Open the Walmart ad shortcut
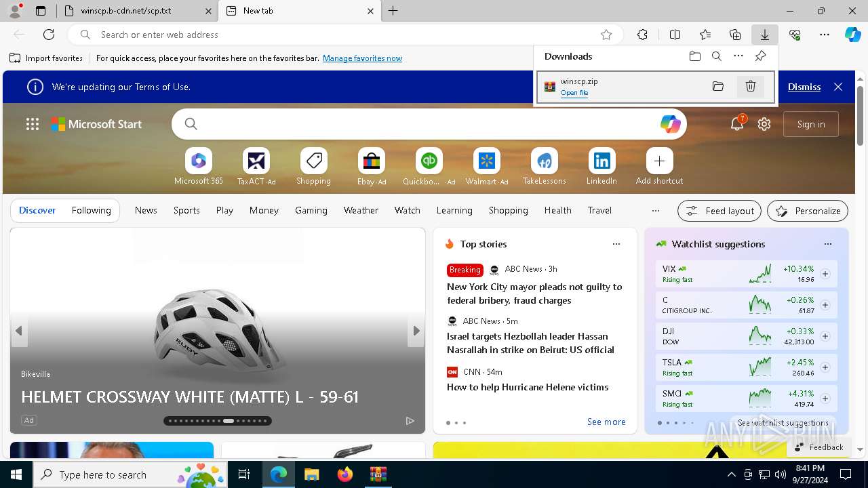This screenshot has height=488, width=868. (487, 167)
